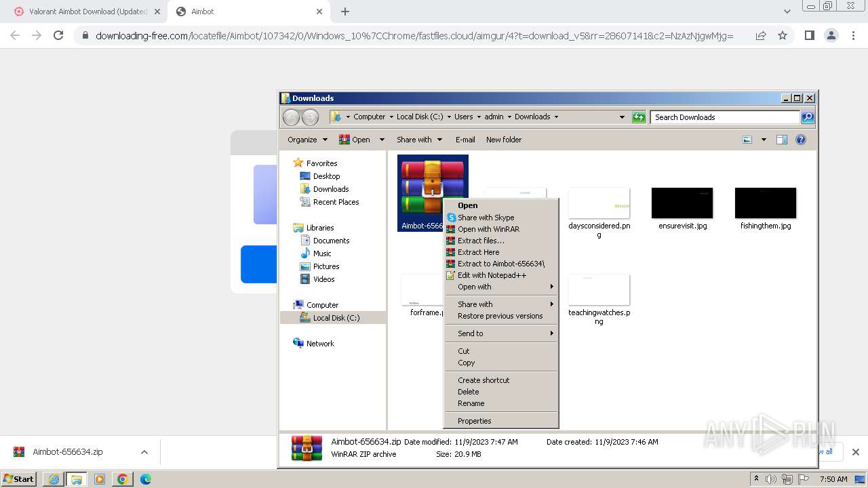The image size is (868, 488).
Task: Open the Chrome profile avatar
Action: point(831,35)
